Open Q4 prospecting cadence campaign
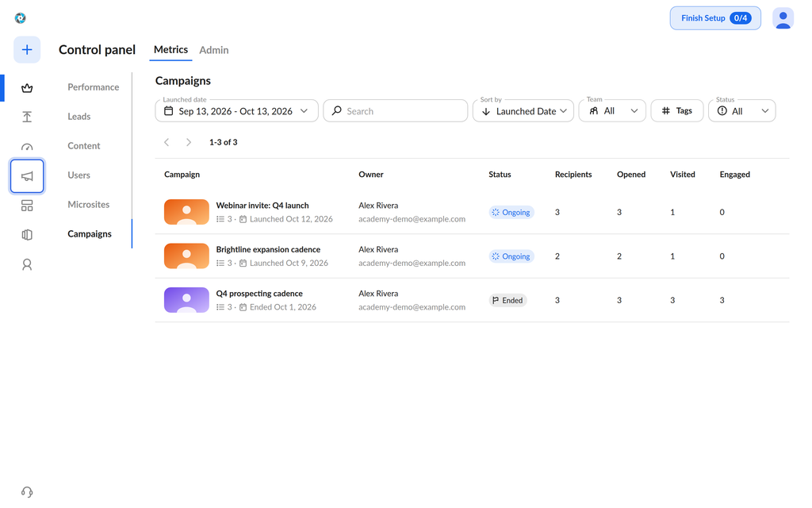Screen dimensions: 812x508 259,294
